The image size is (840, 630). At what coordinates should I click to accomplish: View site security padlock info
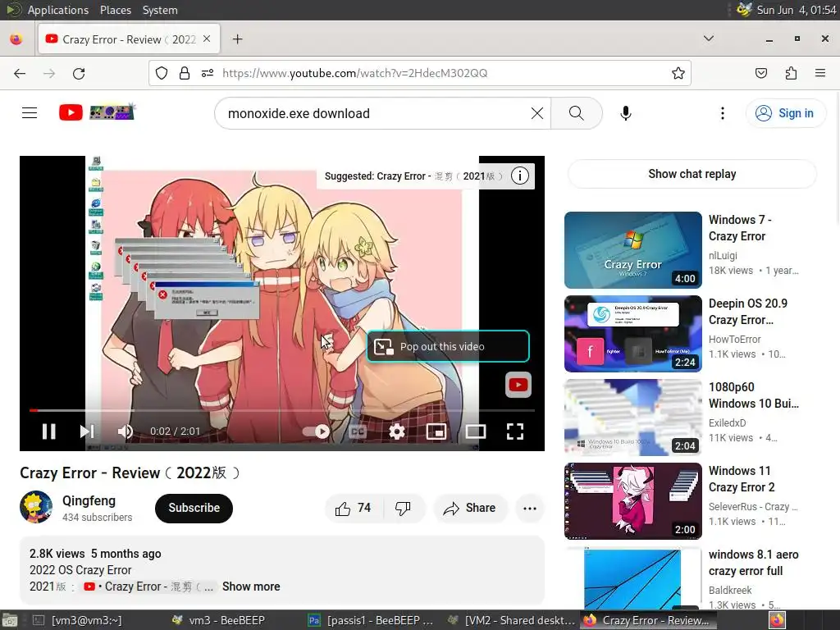click(185, 73)
